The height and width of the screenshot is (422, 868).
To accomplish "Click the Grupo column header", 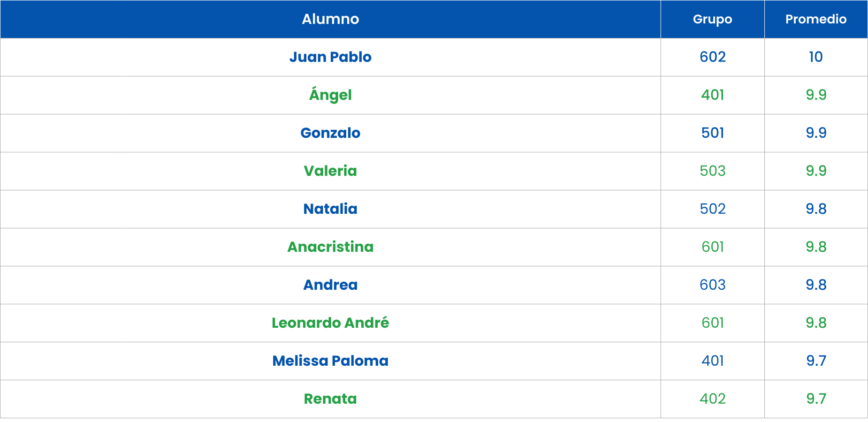I will [712, 19].
